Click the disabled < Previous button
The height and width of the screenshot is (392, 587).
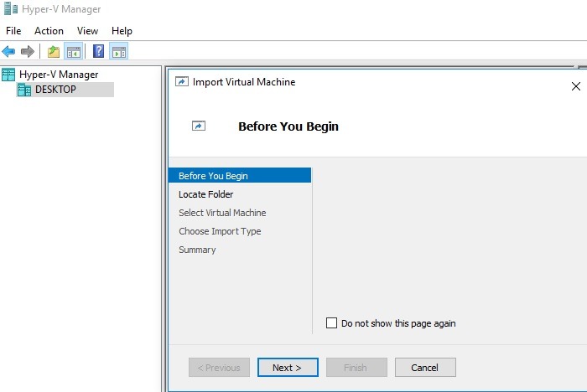coord(219,368)
